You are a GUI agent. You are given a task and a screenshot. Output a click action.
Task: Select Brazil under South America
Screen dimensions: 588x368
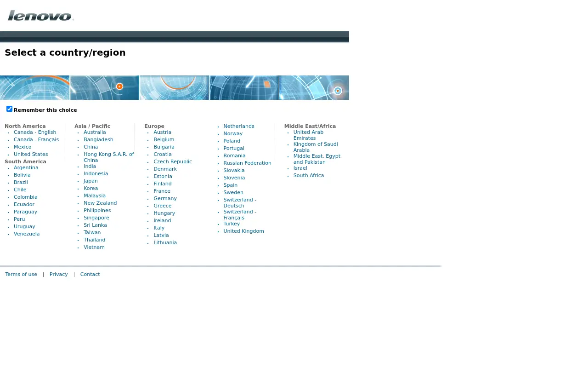tap(21, 183)
